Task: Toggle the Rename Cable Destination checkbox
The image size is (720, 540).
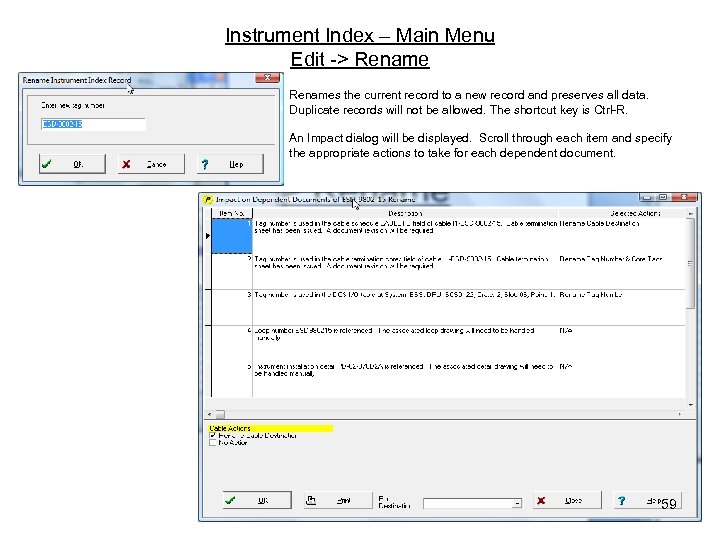Action: point(213,435)
